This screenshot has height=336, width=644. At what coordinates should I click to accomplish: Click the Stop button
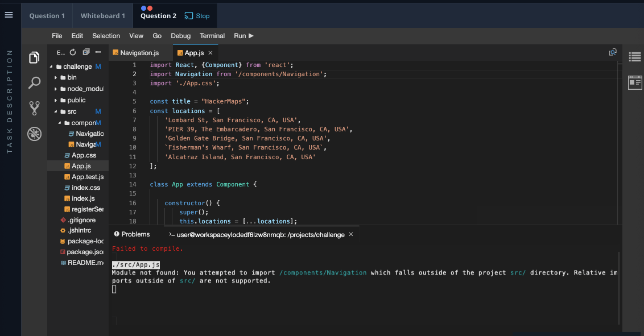(197, 16)
